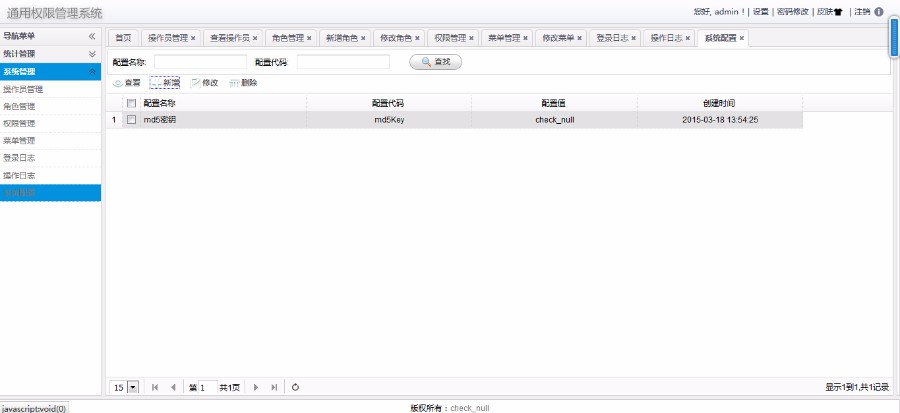Open 登录日志 in the sidebar menu
This screenshot has height=413, width=900.
coord(51,158)
